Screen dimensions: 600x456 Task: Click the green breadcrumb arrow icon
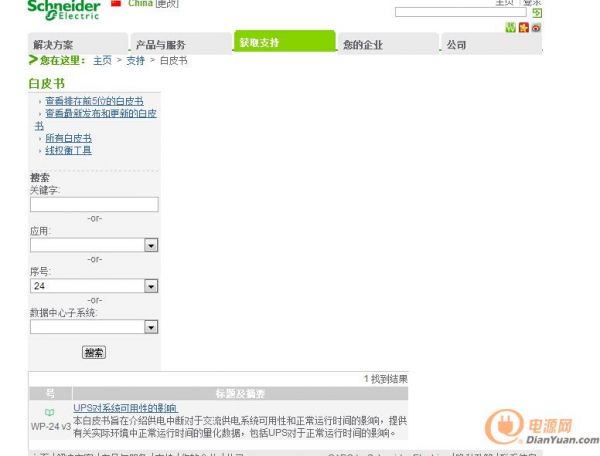click(33, 61)
